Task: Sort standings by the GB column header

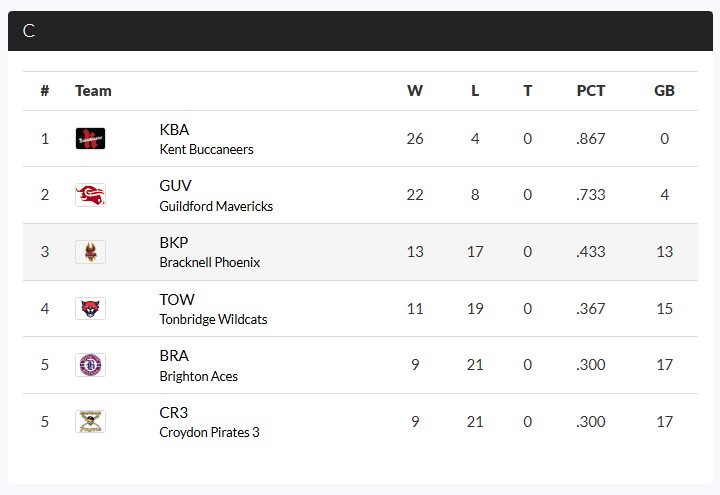Action: [664, 91]
